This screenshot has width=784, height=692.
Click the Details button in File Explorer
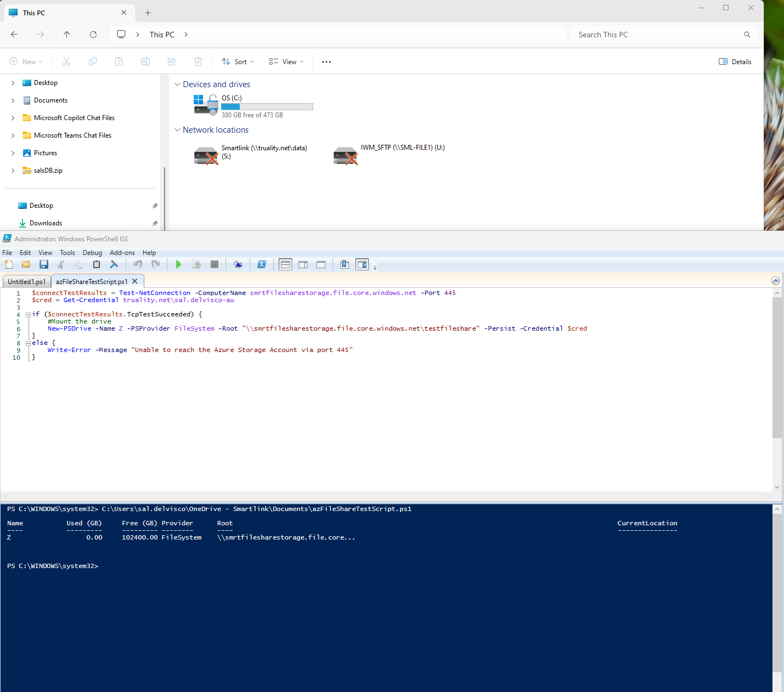pyautogui.click(x=735, y=61)
